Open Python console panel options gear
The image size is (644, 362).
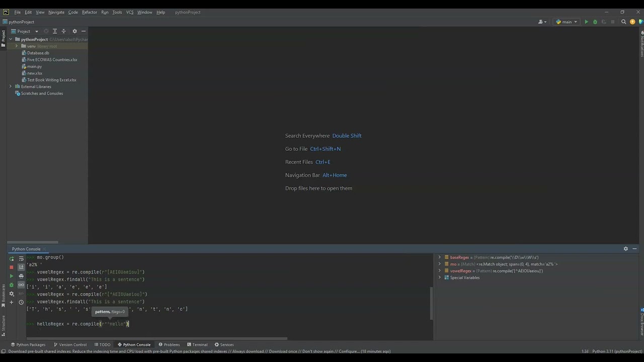tap(626, 249)
